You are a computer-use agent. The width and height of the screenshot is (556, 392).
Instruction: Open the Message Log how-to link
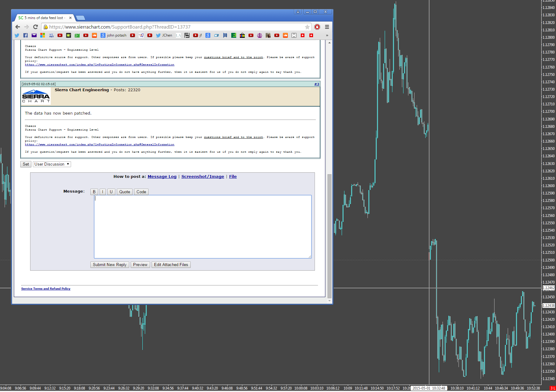pyautogui.click(x=162, y=176)
